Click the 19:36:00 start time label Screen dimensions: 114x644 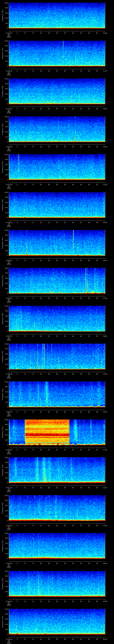(9, 298)
